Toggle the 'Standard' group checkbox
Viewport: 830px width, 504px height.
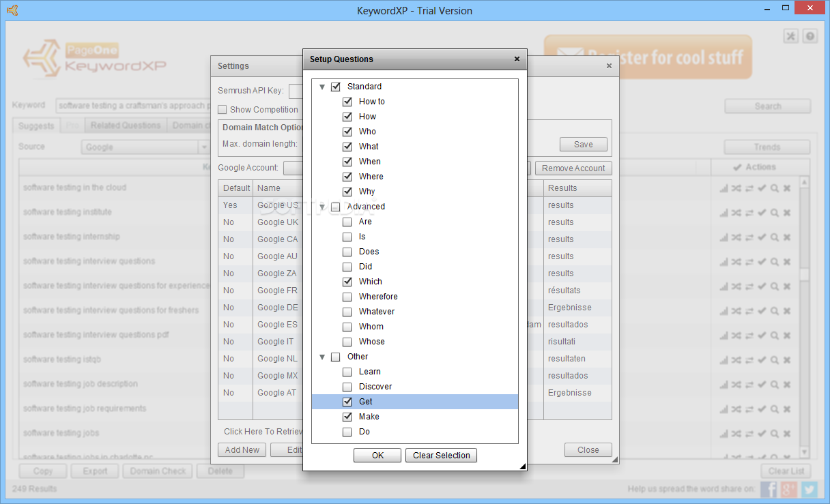point(336,87)
